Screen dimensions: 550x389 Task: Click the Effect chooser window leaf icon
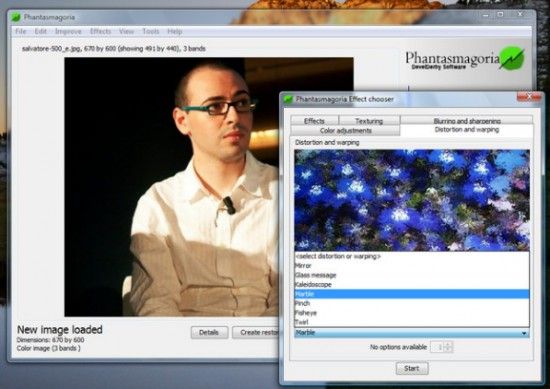[x=288, y=99]
